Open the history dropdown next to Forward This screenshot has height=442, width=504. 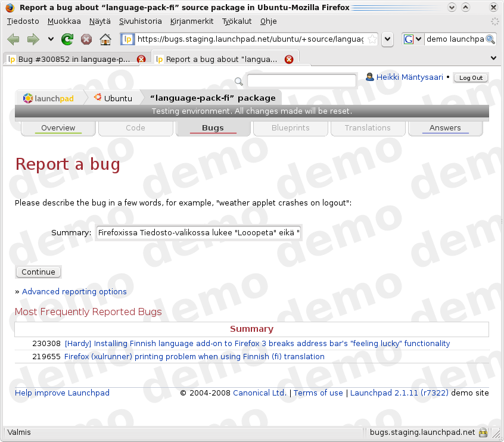[x=51, y=39]
